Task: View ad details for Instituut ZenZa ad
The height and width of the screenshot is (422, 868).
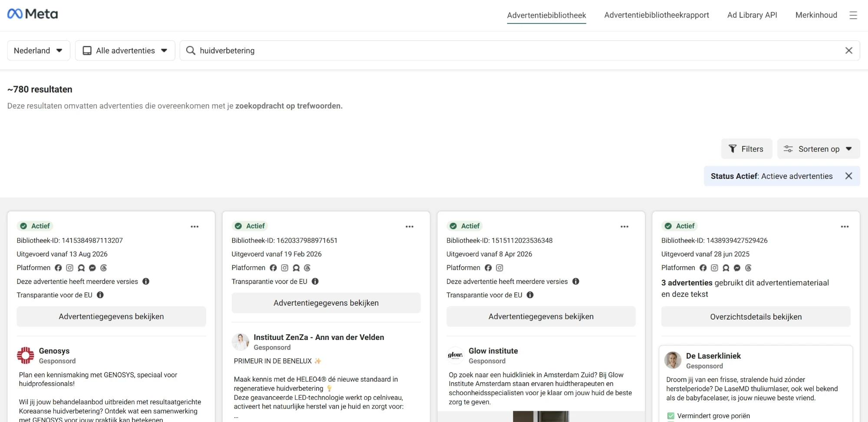Action: pos(326,303)
